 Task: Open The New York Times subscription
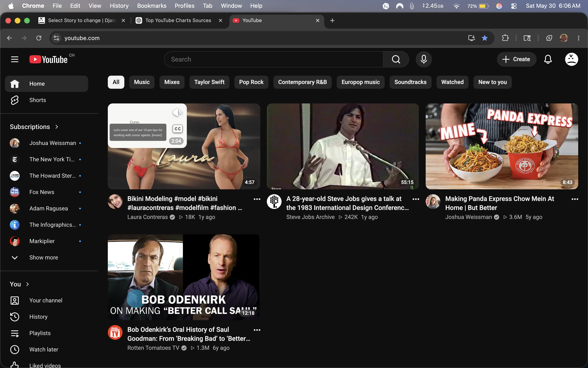click(46, 159)
